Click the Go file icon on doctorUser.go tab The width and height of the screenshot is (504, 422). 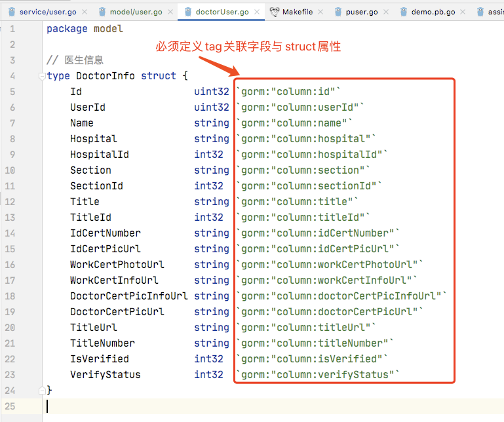[x=188, y=12]
